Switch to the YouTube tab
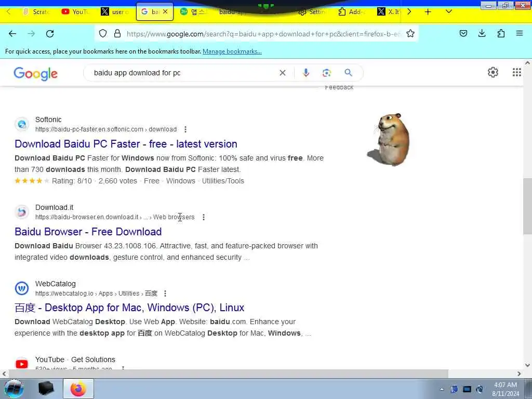The width and height of the screenshot is (532, 399). 75,12
